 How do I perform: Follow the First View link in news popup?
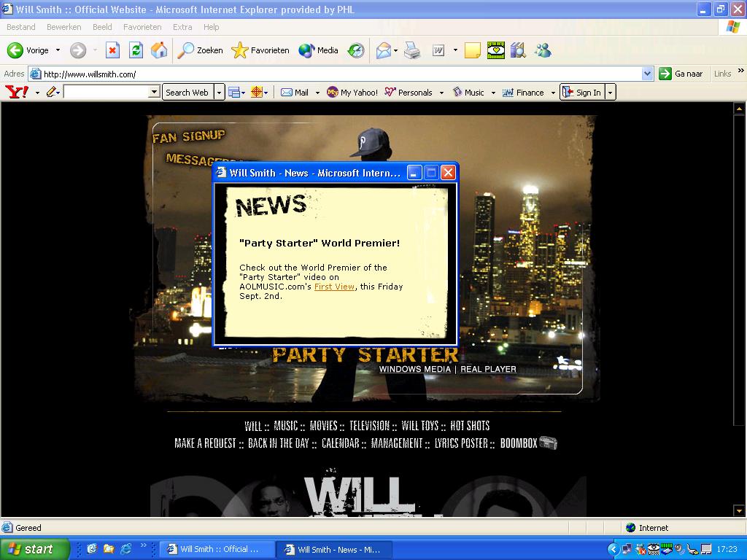point(334,287)
